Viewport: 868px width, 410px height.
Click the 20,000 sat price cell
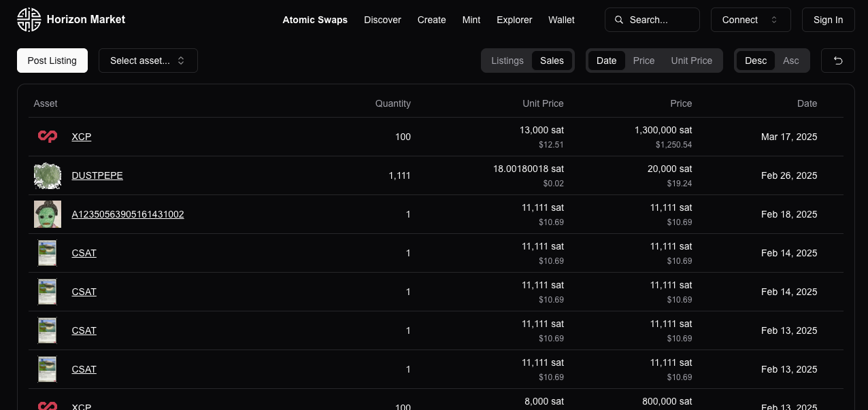(670, 169)
